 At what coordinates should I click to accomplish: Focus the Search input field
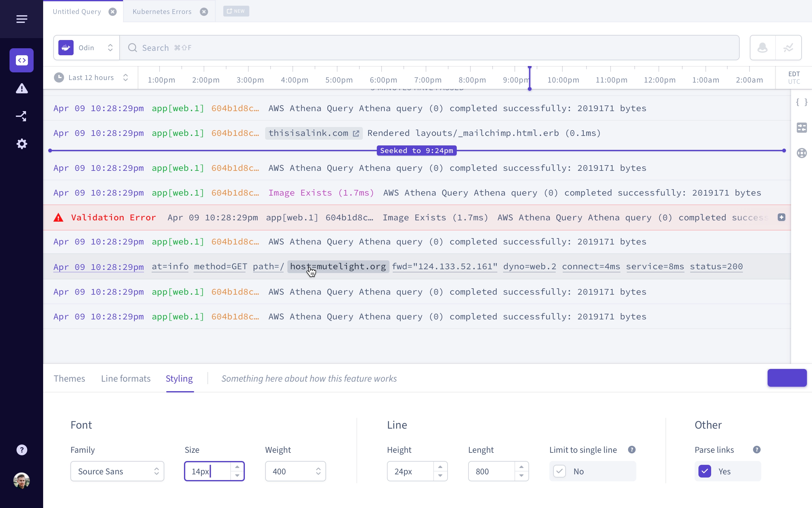pos(429,48)
